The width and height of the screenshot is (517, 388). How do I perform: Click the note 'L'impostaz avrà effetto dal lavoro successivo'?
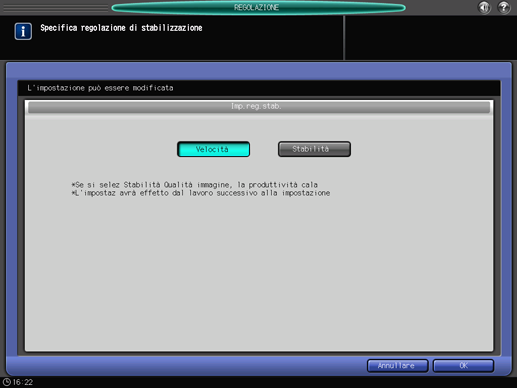(x=200, y=193)
